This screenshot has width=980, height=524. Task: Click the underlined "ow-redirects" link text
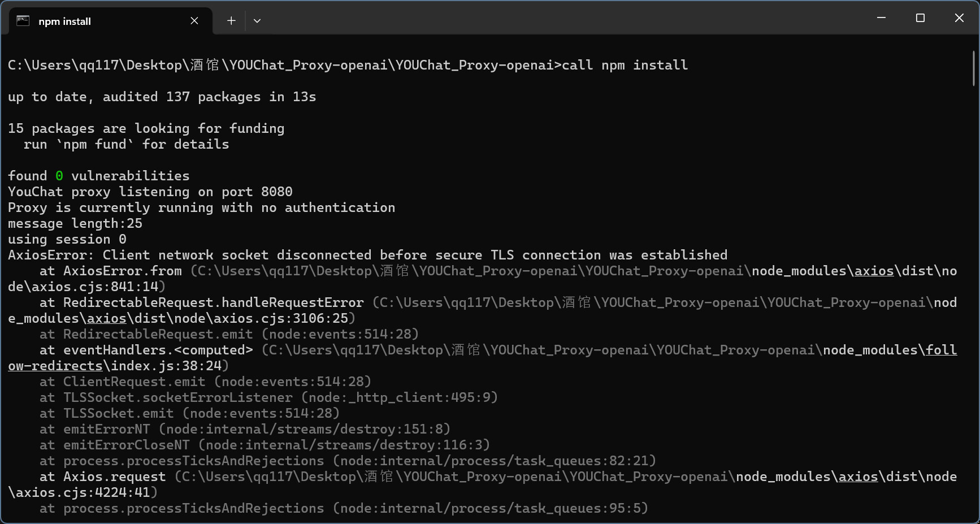[55, 366]
